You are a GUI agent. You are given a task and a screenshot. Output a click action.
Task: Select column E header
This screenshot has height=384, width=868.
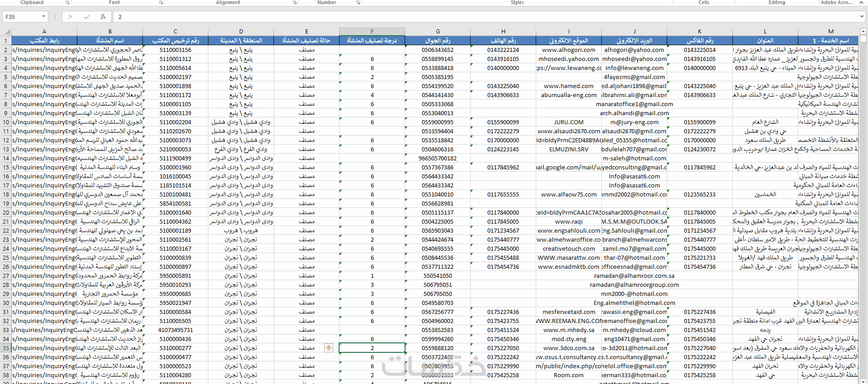tap(307, 32)
